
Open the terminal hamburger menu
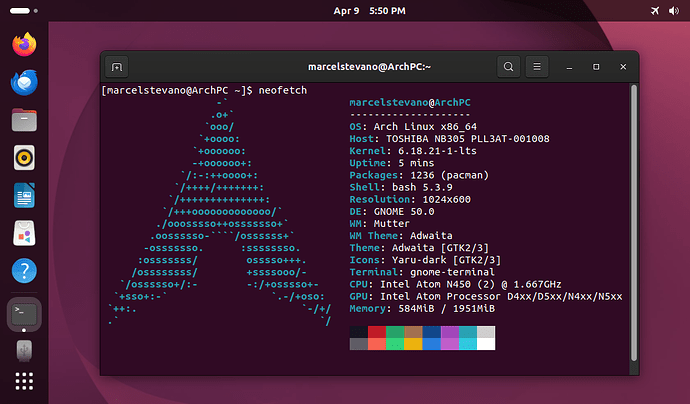coord(537,67)
